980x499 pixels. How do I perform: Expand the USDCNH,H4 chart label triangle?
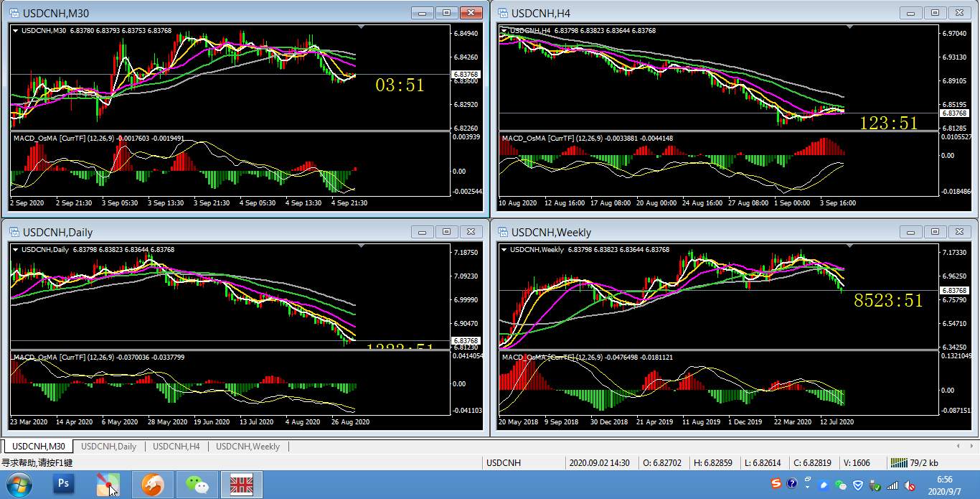point(504,31)
